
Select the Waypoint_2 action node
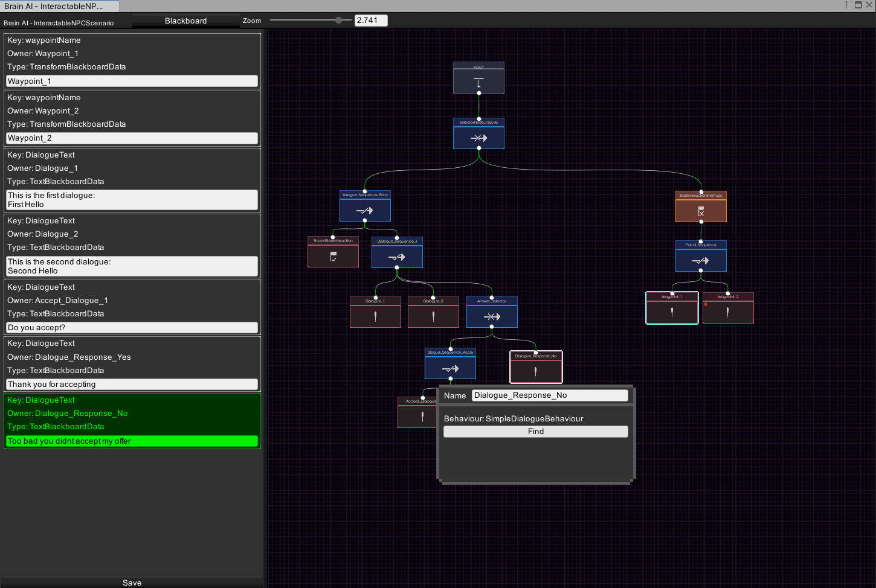pyautogui.click(x=728, y=308)
